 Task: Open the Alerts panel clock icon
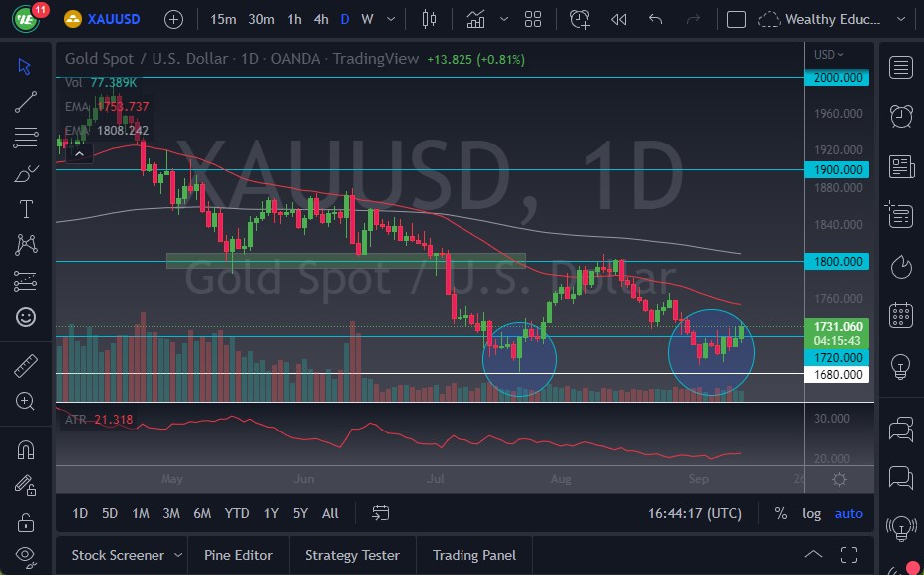tap(900, 116)
